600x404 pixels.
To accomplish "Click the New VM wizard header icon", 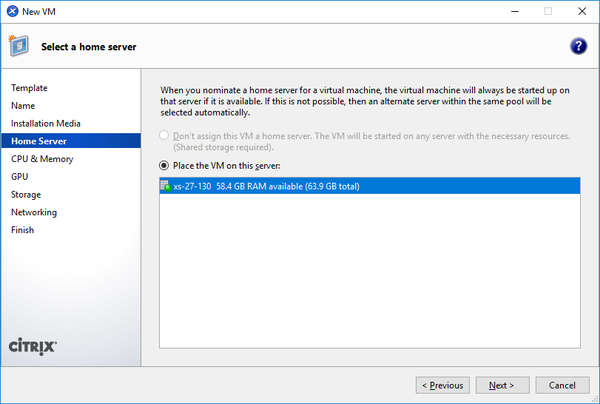I will click(x=19, y=46).
